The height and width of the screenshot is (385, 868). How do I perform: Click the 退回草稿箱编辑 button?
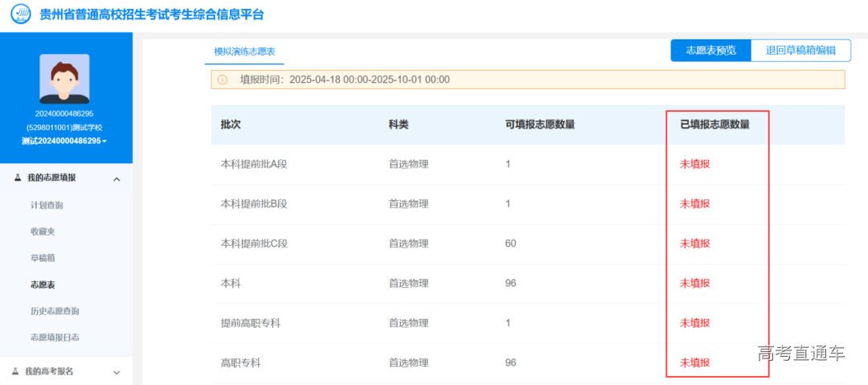coord(800,50)
